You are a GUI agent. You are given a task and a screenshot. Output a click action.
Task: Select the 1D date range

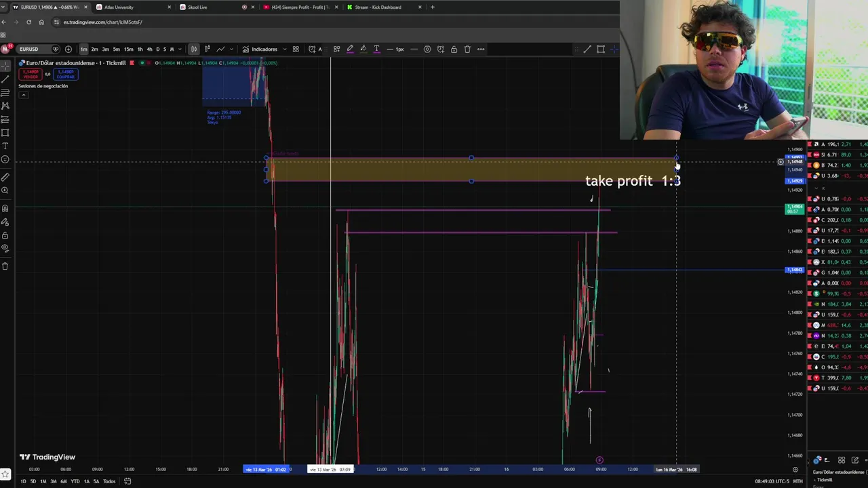[x=23, y=481]
